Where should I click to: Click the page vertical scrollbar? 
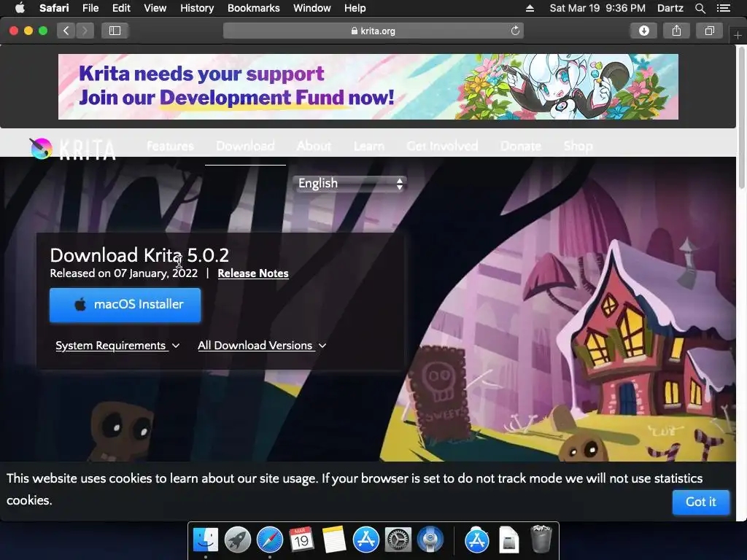pos(741,117)
